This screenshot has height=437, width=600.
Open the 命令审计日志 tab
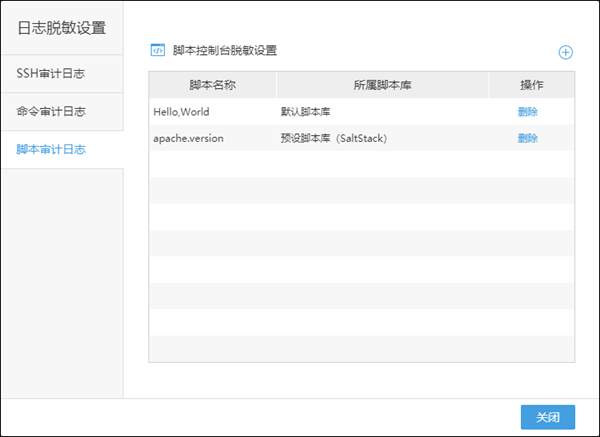[51, 111]
